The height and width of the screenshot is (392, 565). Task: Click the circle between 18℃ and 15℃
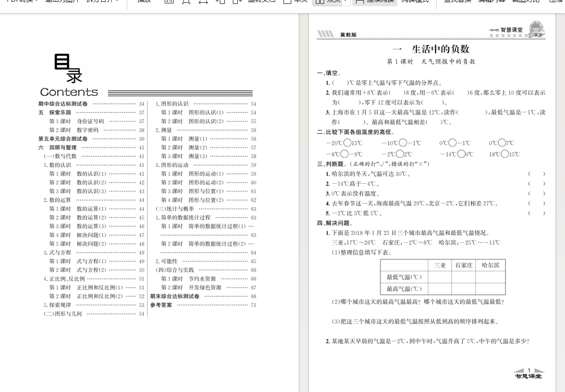(x=504, y=154)
